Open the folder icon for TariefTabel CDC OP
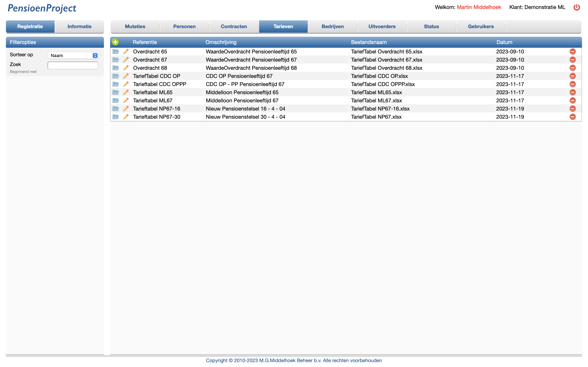The height and width of the screenshot is (367, 588). tap(116, 76)
